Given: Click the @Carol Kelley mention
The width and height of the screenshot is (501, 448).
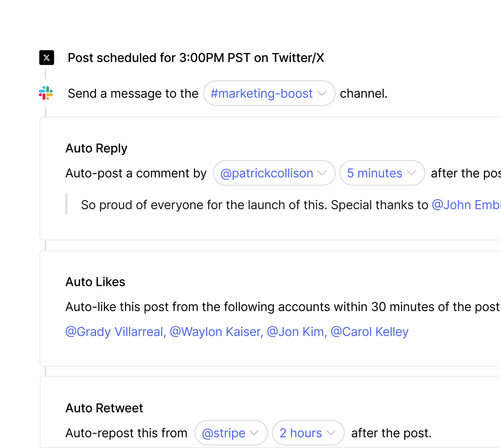Looking at the screenshot, I should [370, 332].
